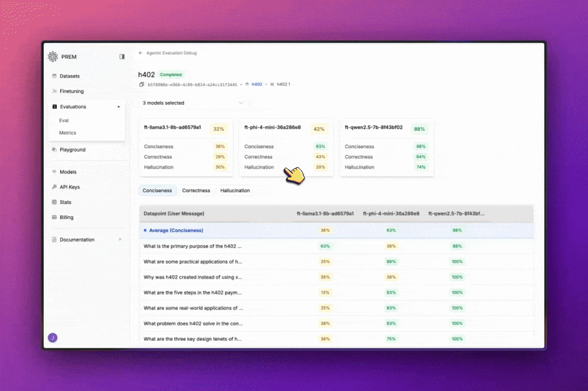The height and width of the screenshot is (391, 588).
Task: Open the Metrics submenu item
Action: click(x=68, y=133)
